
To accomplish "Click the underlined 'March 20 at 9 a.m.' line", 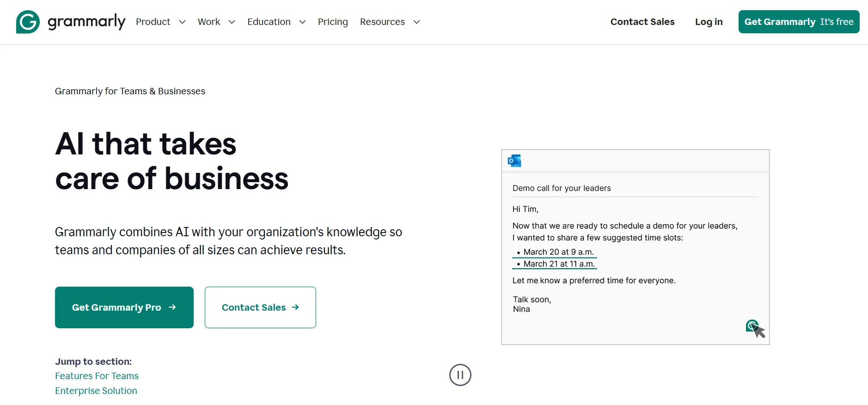I will [555, 252].
